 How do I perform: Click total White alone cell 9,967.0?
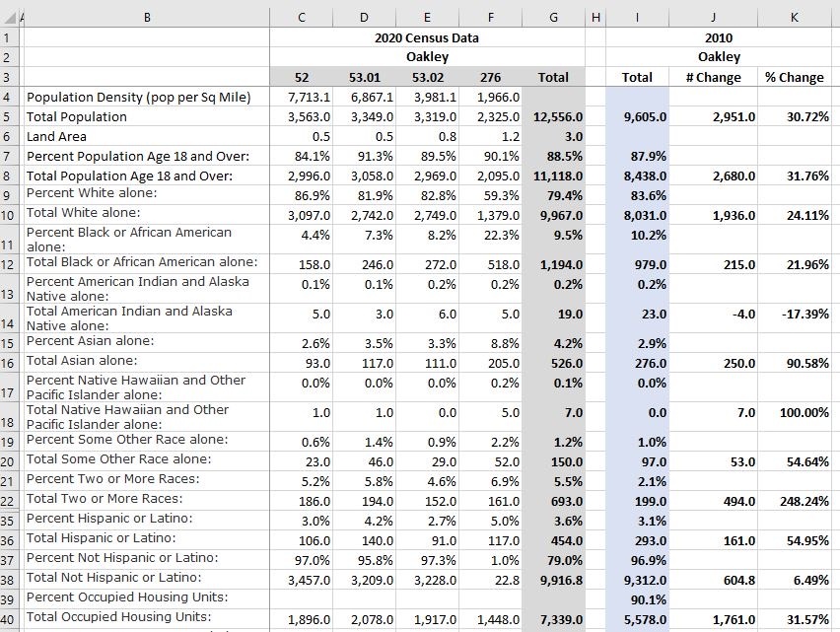click(553, 215)
